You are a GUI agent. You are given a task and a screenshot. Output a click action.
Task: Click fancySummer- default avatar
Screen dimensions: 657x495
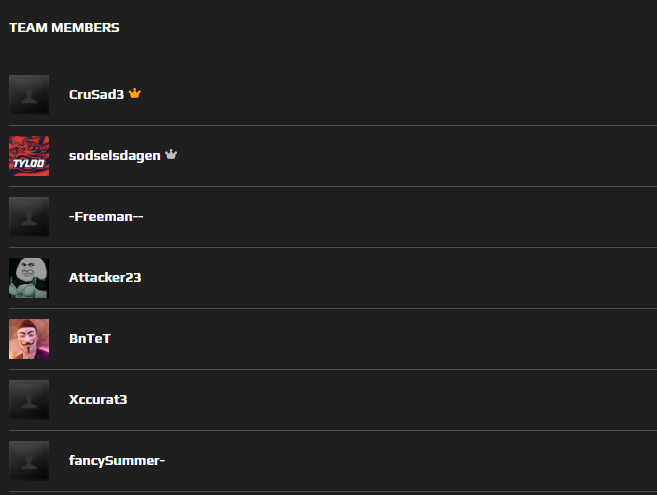(x=29, y=461)
